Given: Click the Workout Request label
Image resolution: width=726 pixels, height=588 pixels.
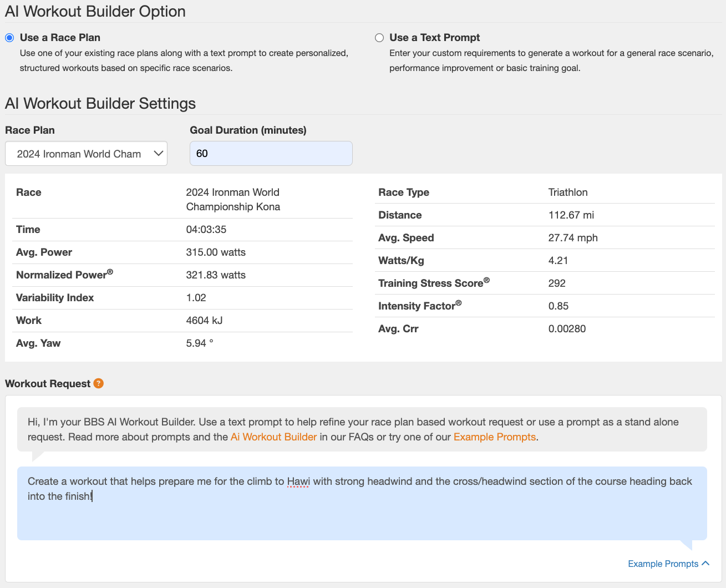Looking at the screenshot, I should click(48, 384).
